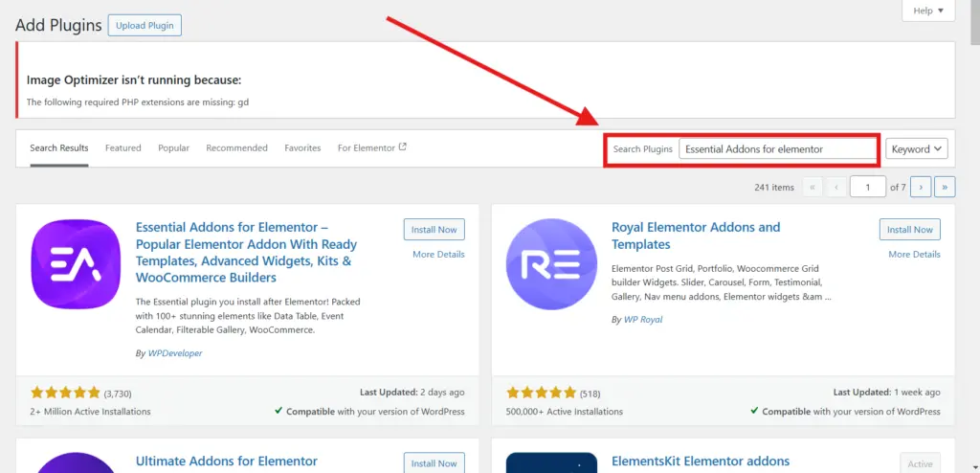Click '500,000+ Active Installations' text
Image resolution: width=980 pixels, height=473 pixels.
pyautogui.click(x=565, y=412)
